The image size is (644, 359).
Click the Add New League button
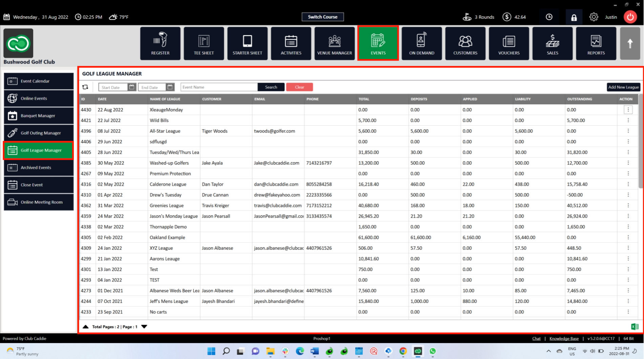(623, 87)
